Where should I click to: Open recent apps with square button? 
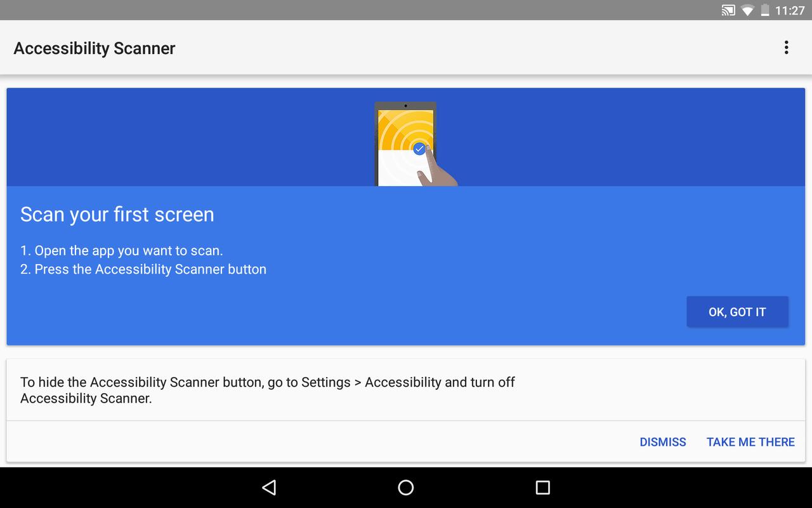pos(542,488)
